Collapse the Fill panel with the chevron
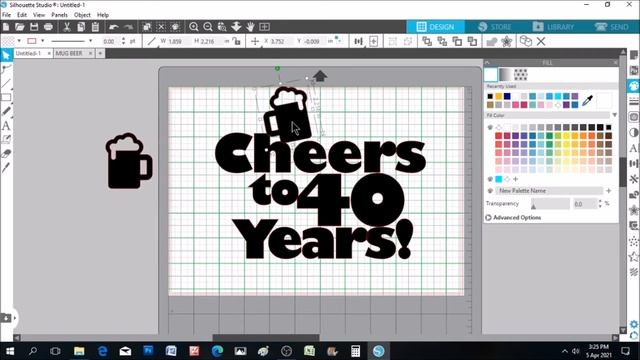The width and height of the screenshot is (640, 360). (x=487, y=62)
